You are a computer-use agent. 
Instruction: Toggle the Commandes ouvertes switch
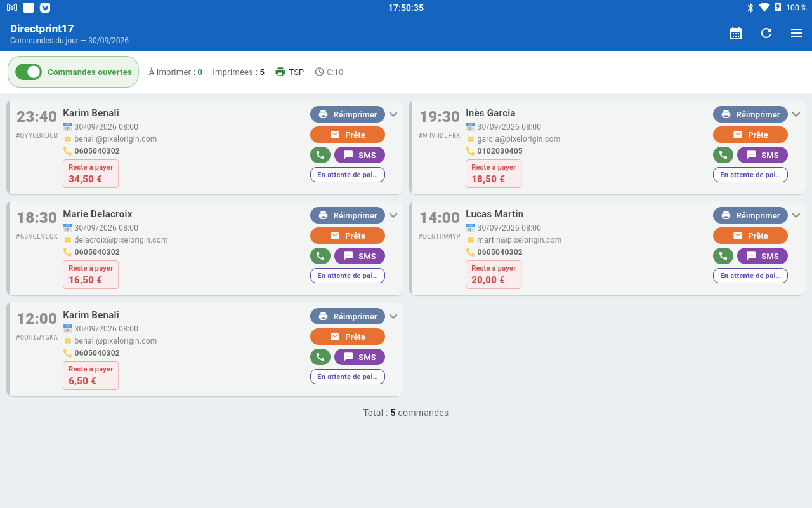(29, 72)
